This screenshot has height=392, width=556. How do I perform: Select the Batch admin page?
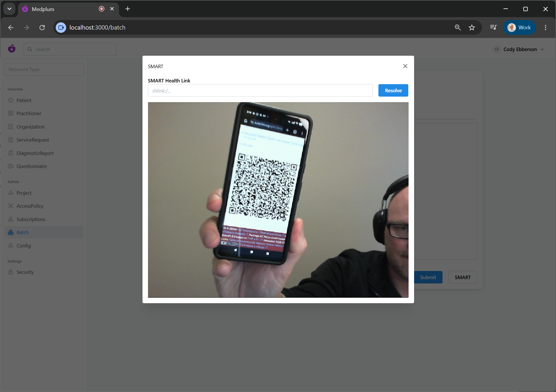tap(44, 232)
